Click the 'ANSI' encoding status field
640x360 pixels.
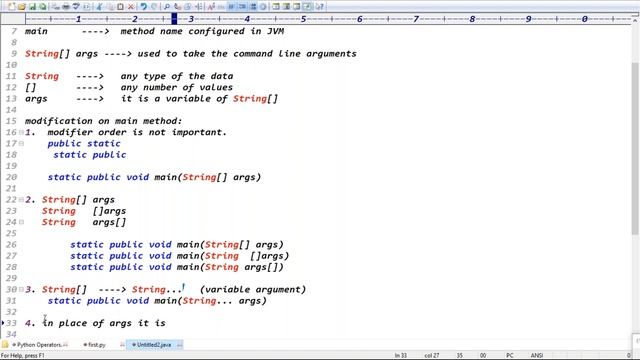(x=537, y=356)
